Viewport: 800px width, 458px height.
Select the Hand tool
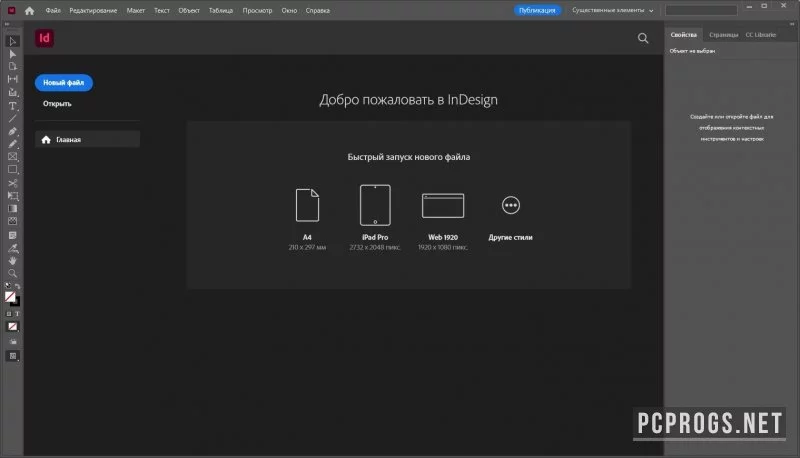click(x=12, y=261)
